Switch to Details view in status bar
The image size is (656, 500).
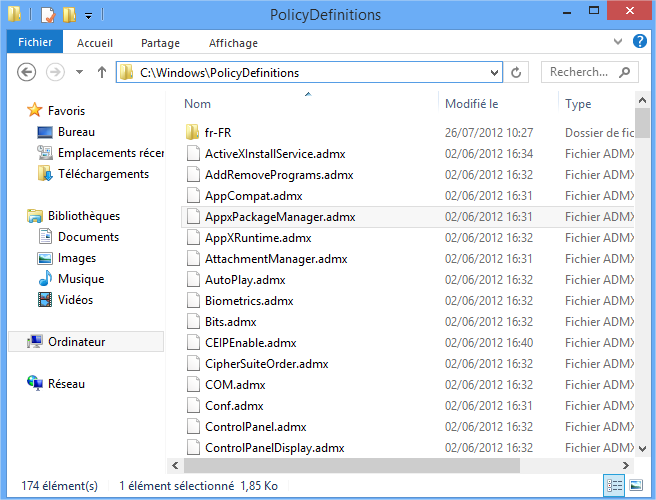(615, 486)
